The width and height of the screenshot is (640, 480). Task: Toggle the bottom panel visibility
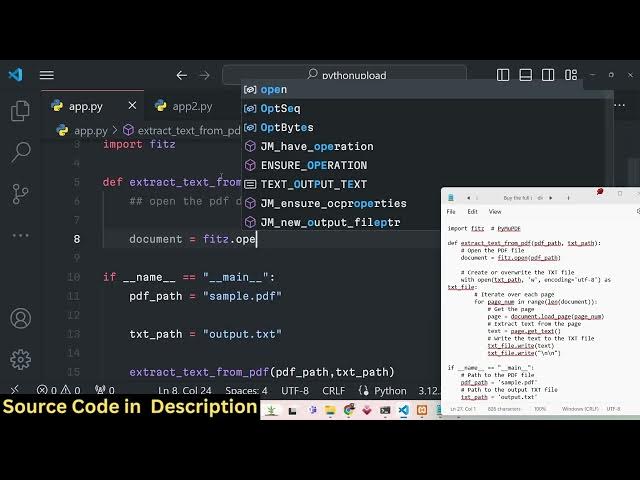(x=526, y=75)
